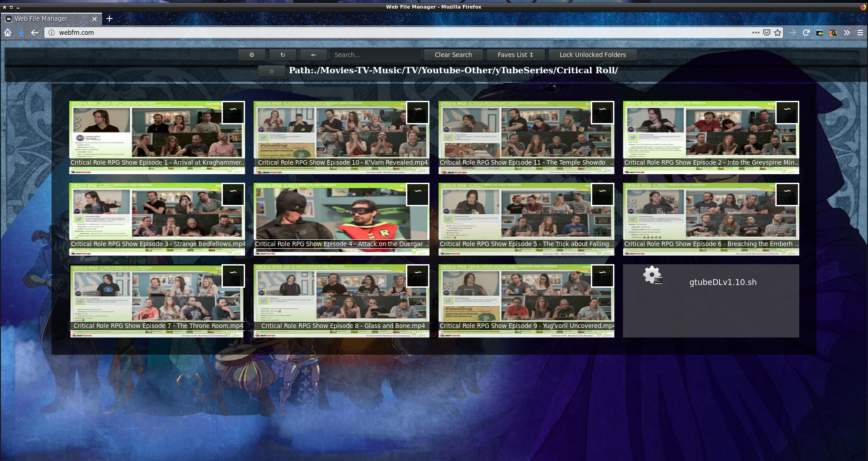
Task: Click the black corner box on Episode 3
Action: [233, 195]
